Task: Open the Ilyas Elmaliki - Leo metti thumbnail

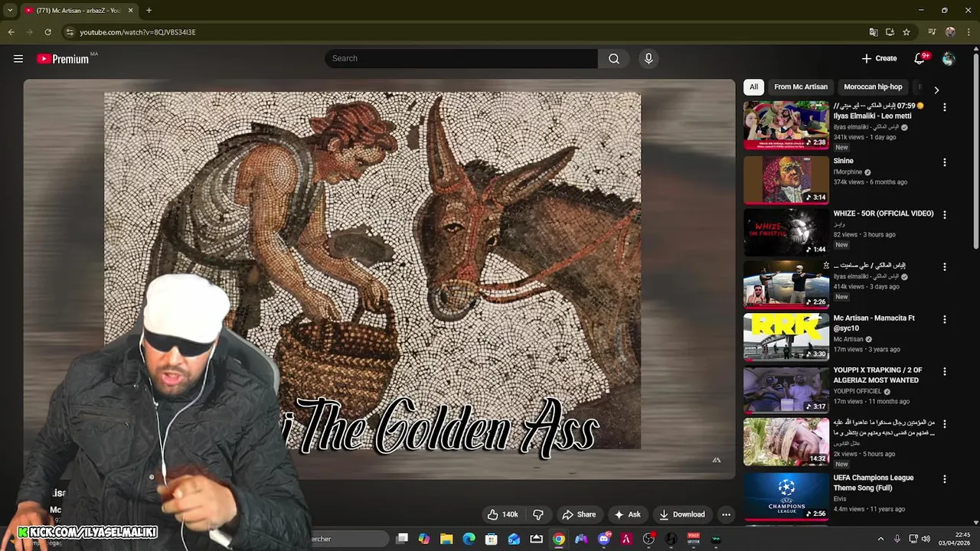Action: (786, 125)
